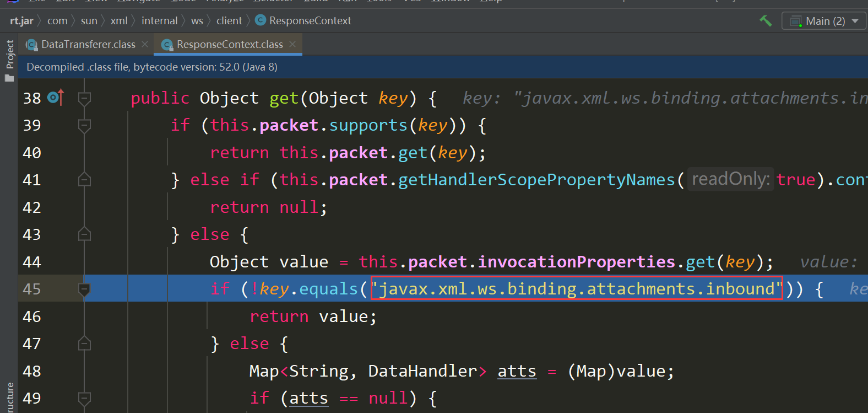Collapse the if block fold on line 39

coord(84,126)
